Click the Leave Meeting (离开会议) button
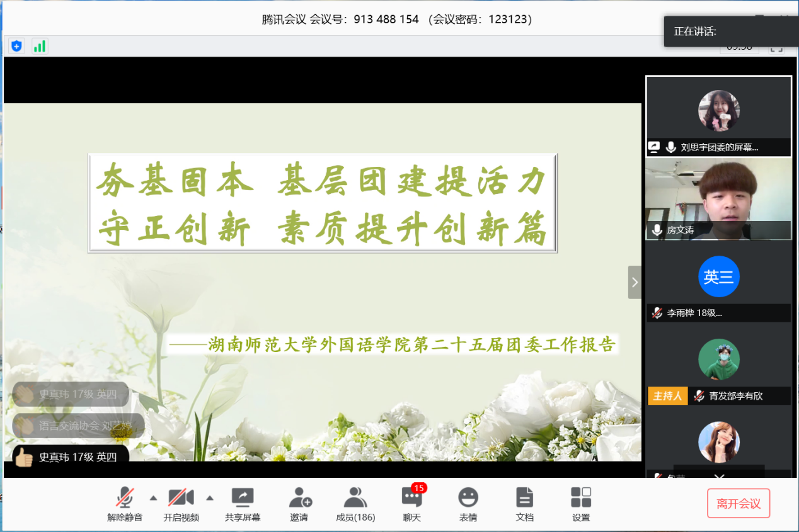The width and height of the screenshot is (799, 532). coord(738,504)
